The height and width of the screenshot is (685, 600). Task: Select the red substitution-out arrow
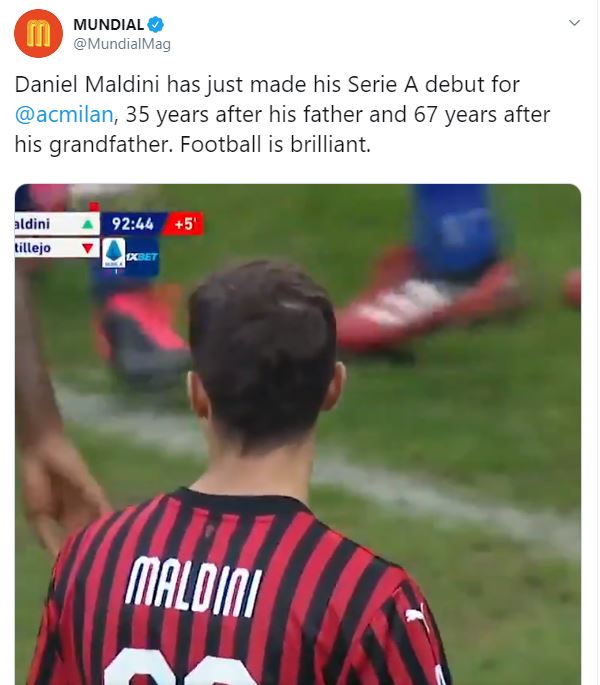[x=88, y=248]
